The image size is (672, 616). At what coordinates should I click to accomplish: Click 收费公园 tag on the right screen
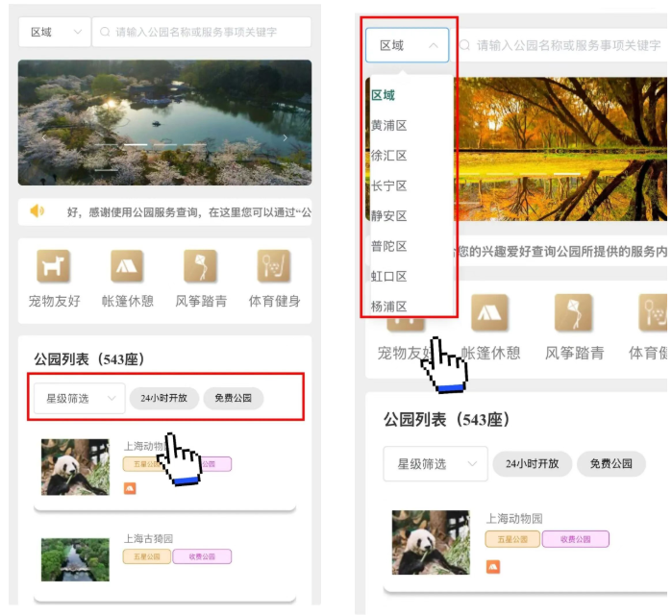[x=576, y=539]
